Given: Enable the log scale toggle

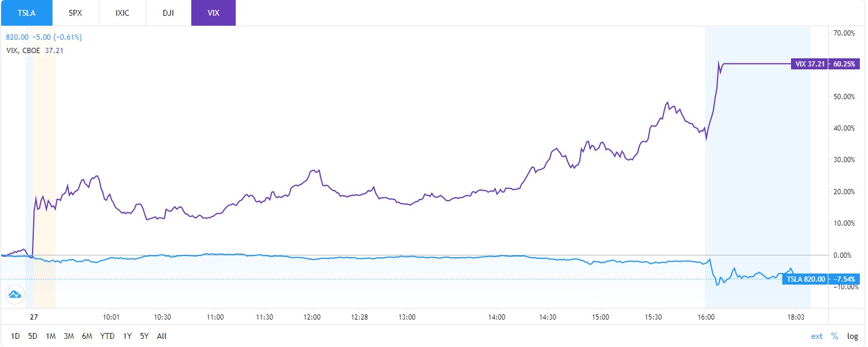Looking at the screenshot, I should click(x=853, y=336).
